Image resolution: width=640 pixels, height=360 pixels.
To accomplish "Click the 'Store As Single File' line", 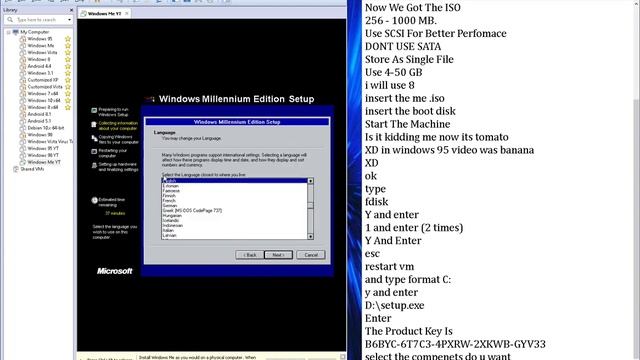I will pyautogui.click(x=409, y=59).
